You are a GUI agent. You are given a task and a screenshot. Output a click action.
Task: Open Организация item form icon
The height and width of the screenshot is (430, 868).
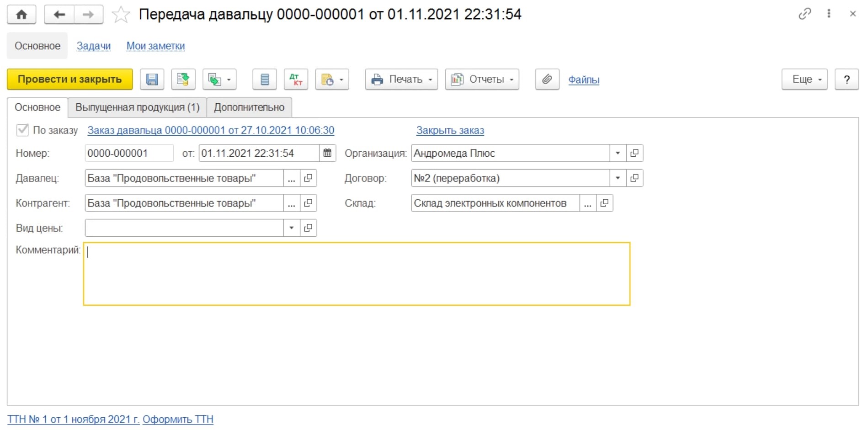(x=634, y=153)
